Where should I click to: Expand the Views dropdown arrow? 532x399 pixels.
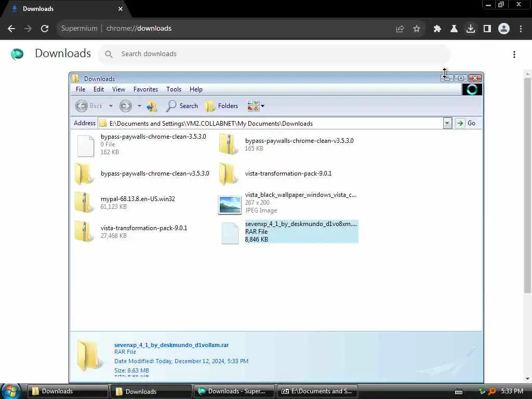pyautogui.click(x=262, y=106)
